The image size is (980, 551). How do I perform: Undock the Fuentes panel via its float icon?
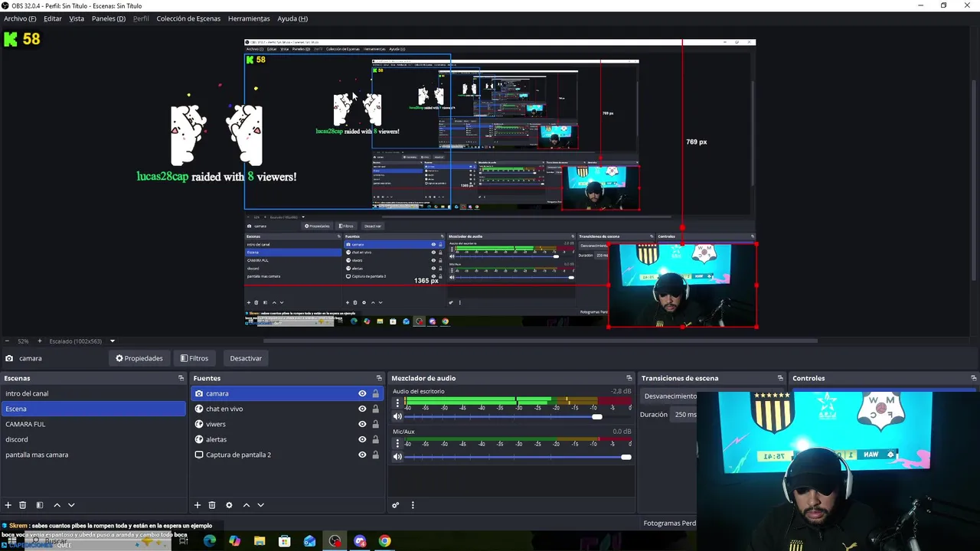point(379,378)
